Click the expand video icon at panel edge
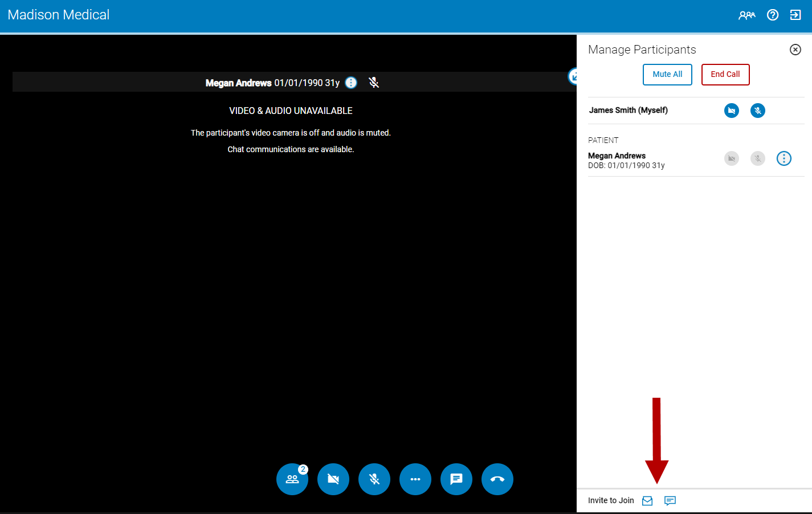Viewport: 812px width, 514px height. (573, 76)
